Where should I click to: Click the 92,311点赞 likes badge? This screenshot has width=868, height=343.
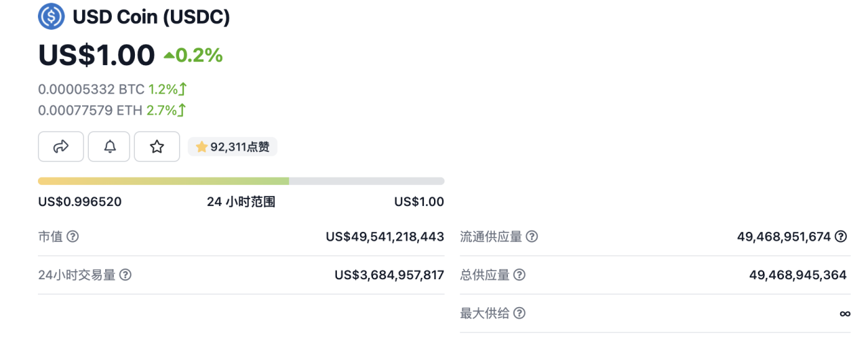tap(233, 146)
